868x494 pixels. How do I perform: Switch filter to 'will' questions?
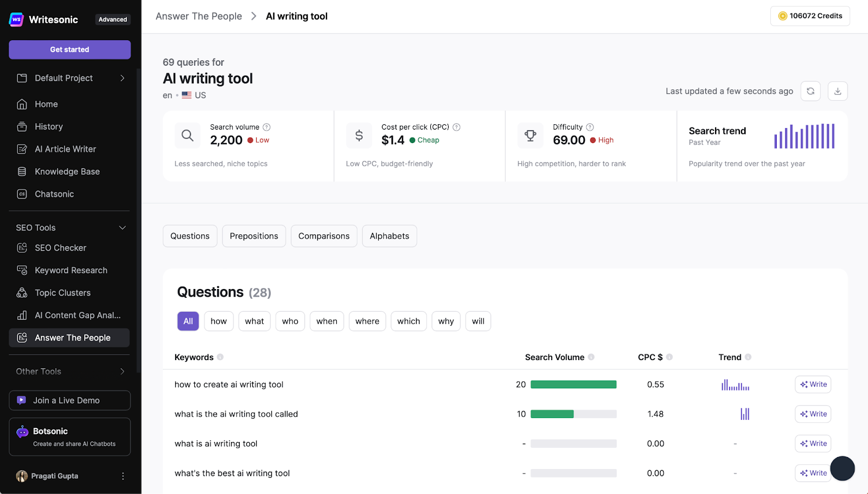point(478,321)
